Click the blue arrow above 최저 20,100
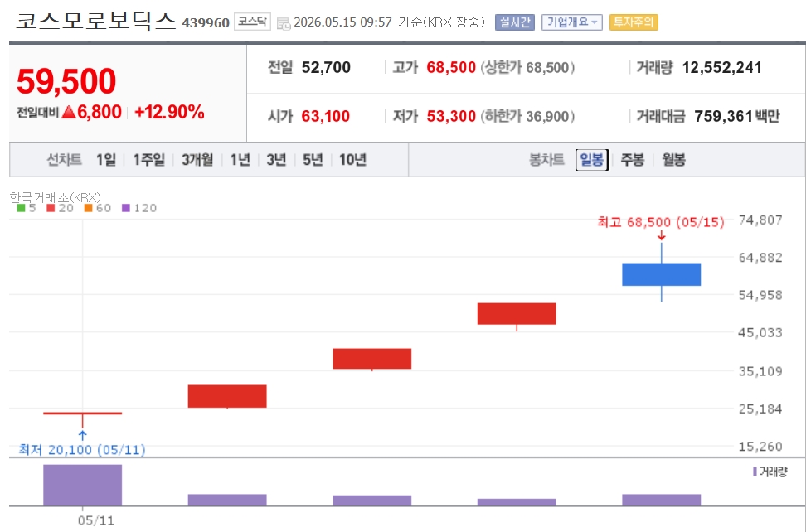This screenshot has width=806, height=532. (82, 435)
